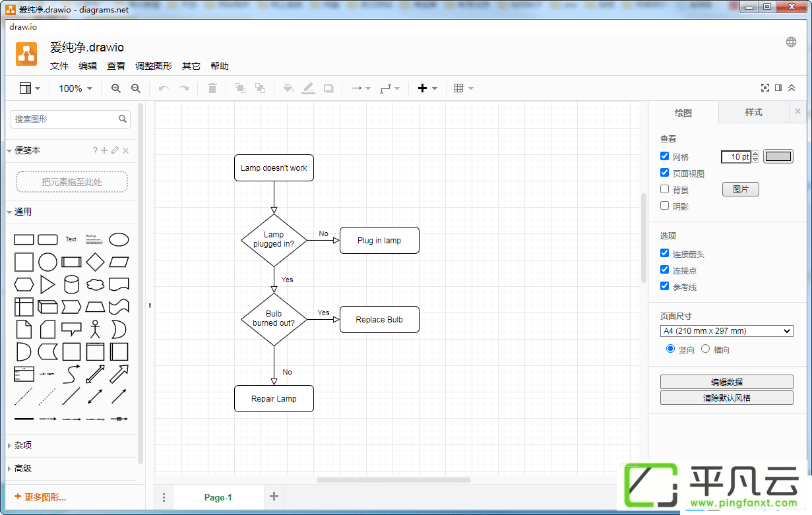This screenshot has height=515, width=812.
Task: Open the A4 page size dropdown
Action: [x=727, y=331]
